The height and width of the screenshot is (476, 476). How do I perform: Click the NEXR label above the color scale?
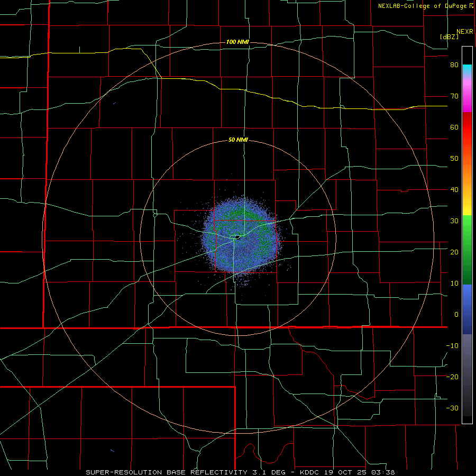tap(465, 32)
